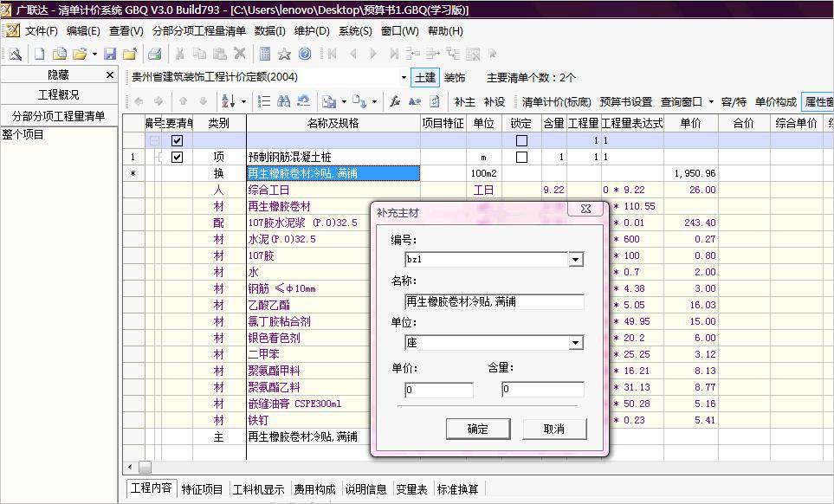Click the tree structure icon beside the grayed grid icon
The height and width of the screenshot is (504, 834).
click(x=453, y=54)
